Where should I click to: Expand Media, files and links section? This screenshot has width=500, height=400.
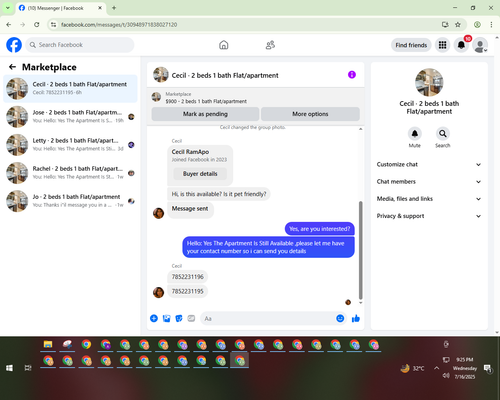point(429,199)
